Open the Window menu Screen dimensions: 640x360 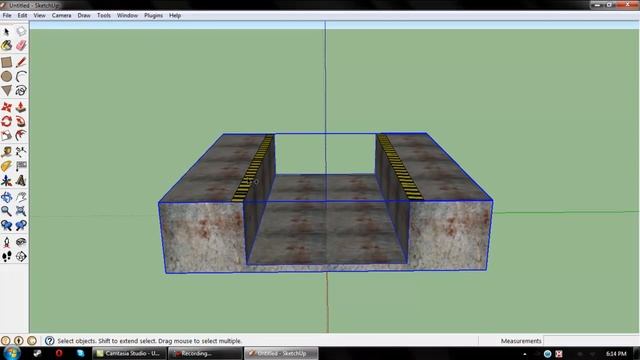tap(127, 16)
